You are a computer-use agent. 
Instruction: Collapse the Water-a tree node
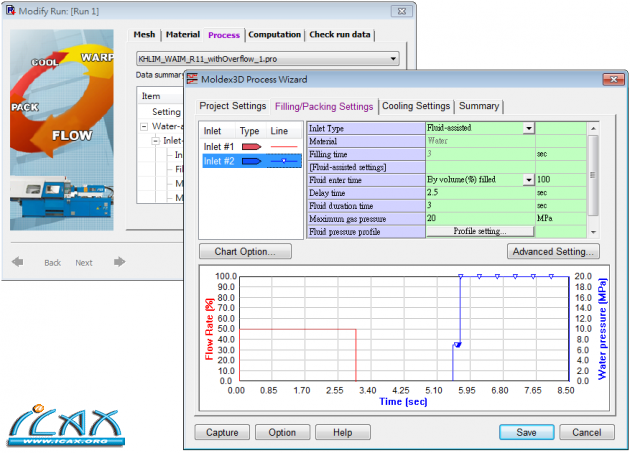point(145,127)
